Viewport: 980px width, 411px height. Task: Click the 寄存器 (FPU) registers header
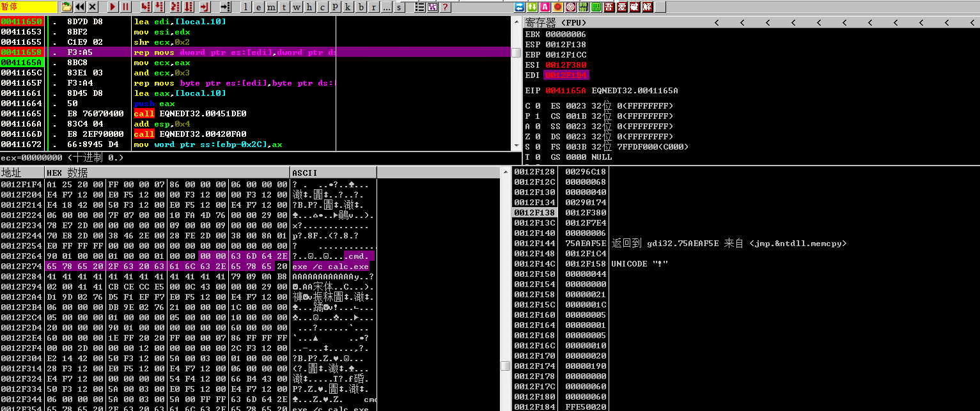[x=556, y=22]
